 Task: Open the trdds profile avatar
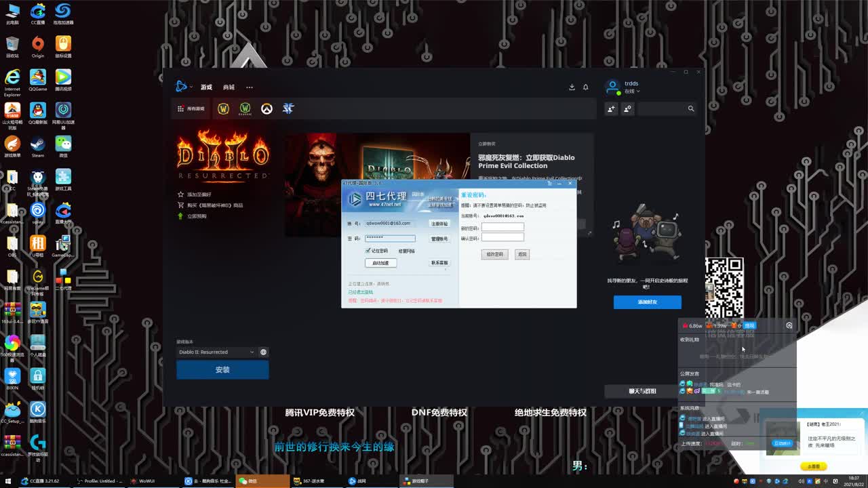pyautogui.click(x=612, y=87)
